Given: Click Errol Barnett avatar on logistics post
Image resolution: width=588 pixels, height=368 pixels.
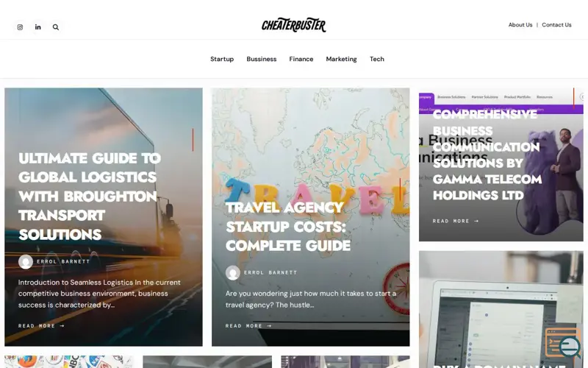Looking at the screenshot, I should tap(26, 262).
